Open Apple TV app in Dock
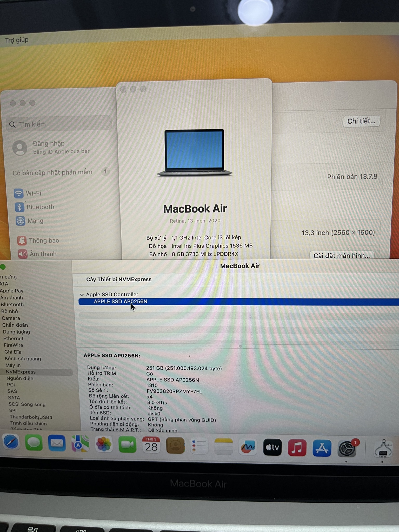Image resolution: width=399 pixels, height=532 pixels. [272, 447]
